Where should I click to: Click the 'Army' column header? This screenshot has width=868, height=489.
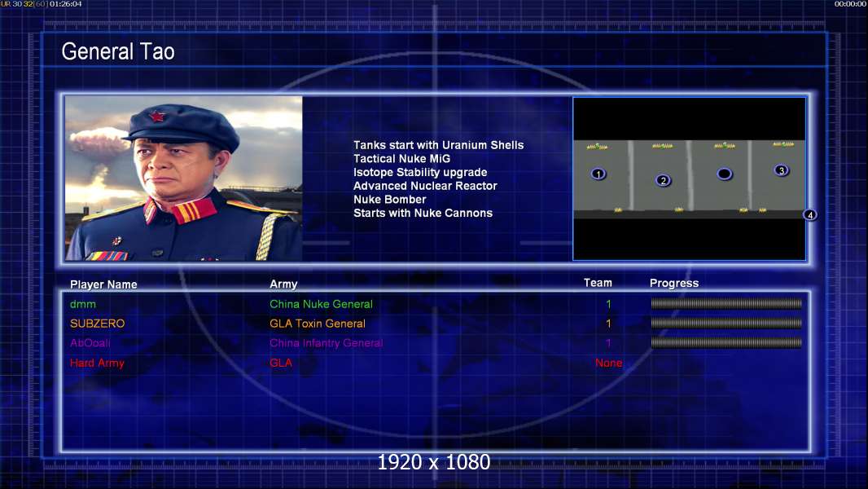(283, 284)
